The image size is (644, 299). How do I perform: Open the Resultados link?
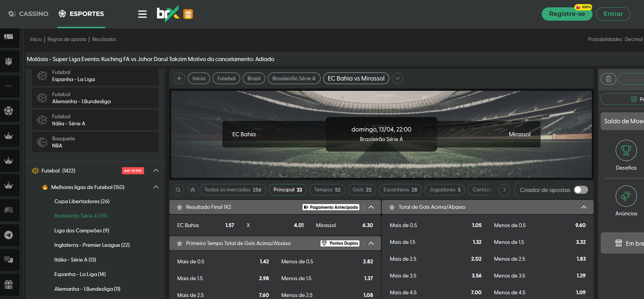[x=104, y=39]
